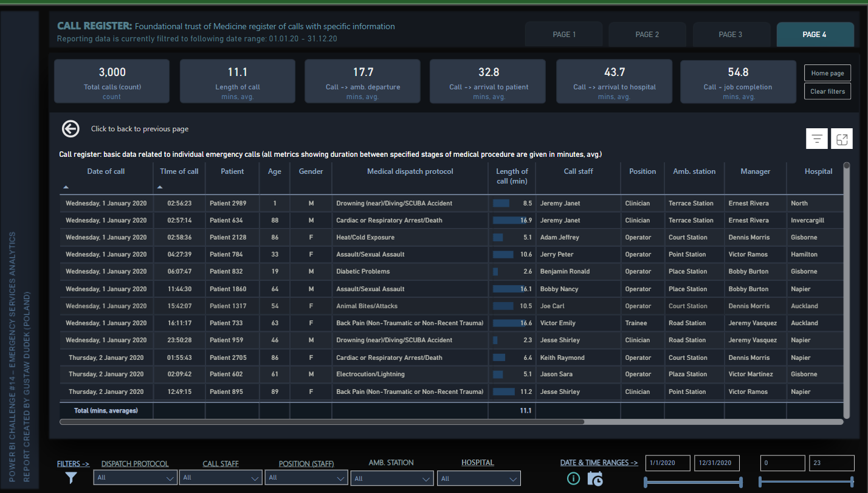Click the date range slider track
The width and height of the screenshot is (868, 493).
pos(693,483)
